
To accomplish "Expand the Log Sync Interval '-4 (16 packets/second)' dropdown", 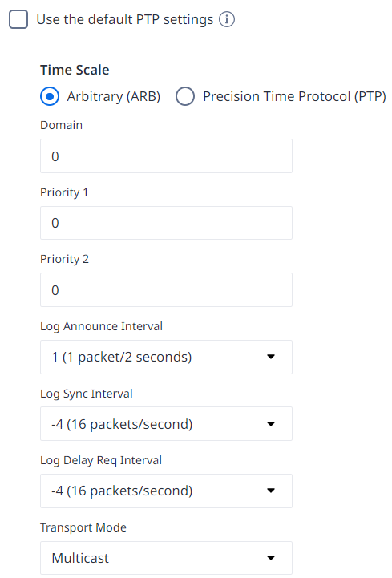I will tap(166, 424).
